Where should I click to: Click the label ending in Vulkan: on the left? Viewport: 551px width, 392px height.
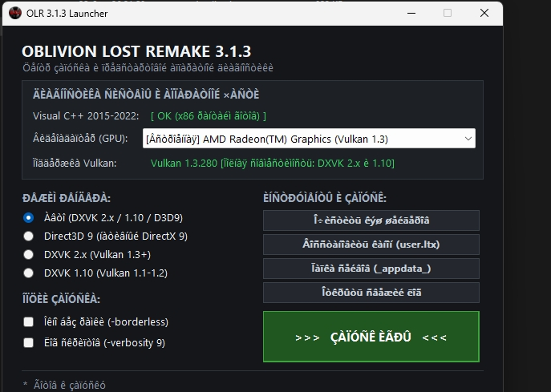click(x=75, y=164)
